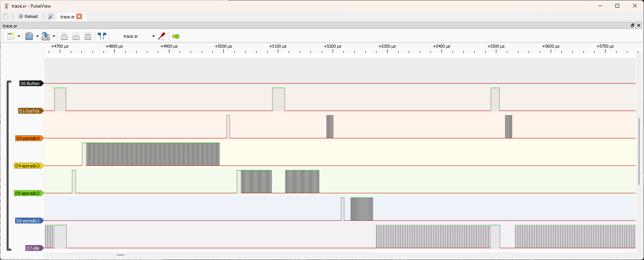Click the save file icon
Screen dimensions: 644x260
pos(45,36)
